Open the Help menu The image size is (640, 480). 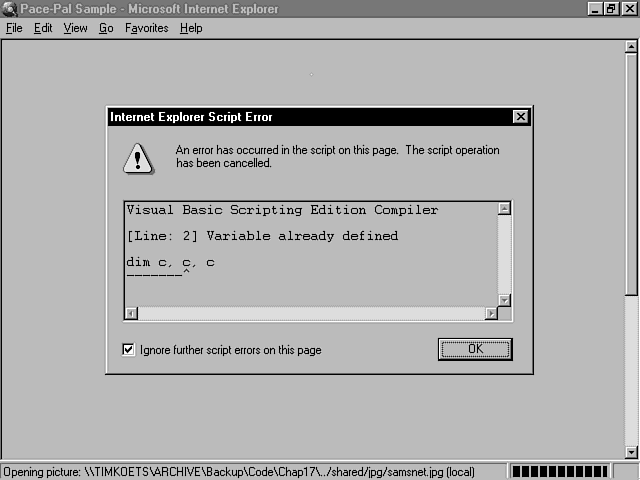coord(191,28)
